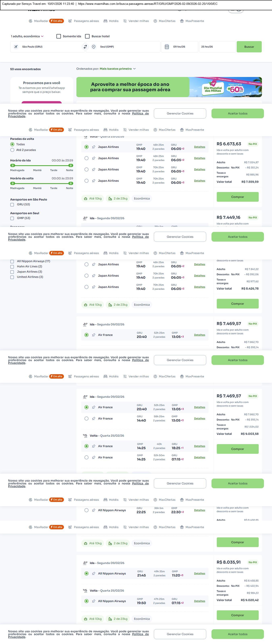Screen dimensions: 272x644
Task: Choose the Air France 14:40 departure option
Action: [x=86, y=419]
